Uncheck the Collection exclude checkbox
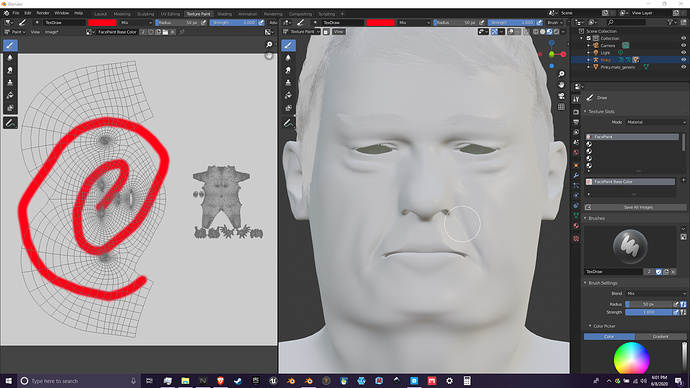 pos(589,38)
